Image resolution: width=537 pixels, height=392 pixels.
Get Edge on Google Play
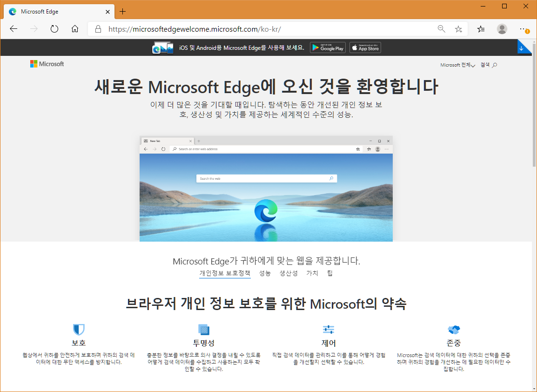tap(328, 47)
